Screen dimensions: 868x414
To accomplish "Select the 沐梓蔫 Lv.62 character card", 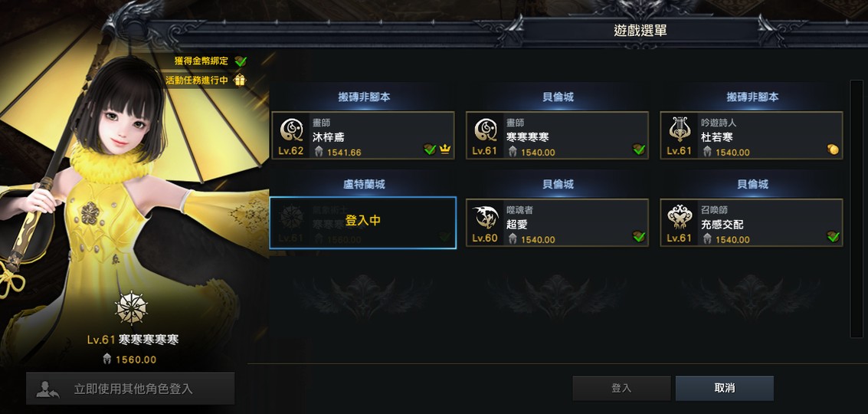I will [x=363, y=135].
